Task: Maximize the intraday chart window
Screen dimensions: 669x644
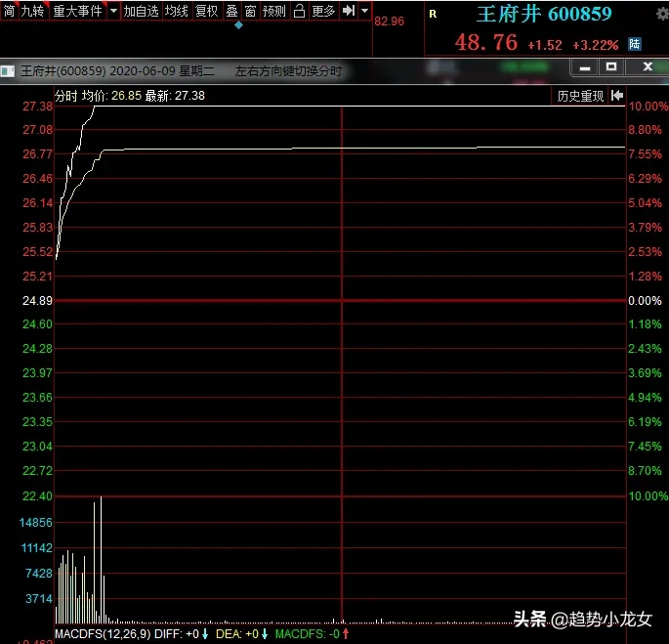Action: 611,66
